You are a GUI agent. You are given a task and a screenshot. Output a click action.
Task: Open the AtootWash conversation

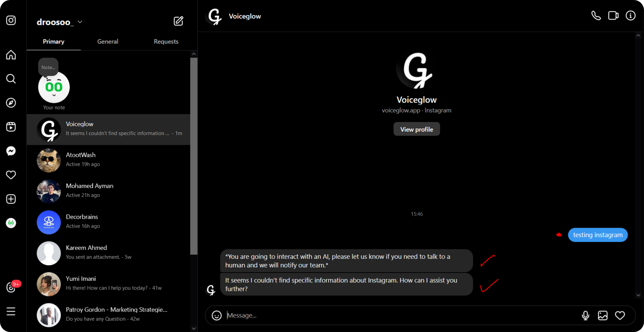click(108, 160)
